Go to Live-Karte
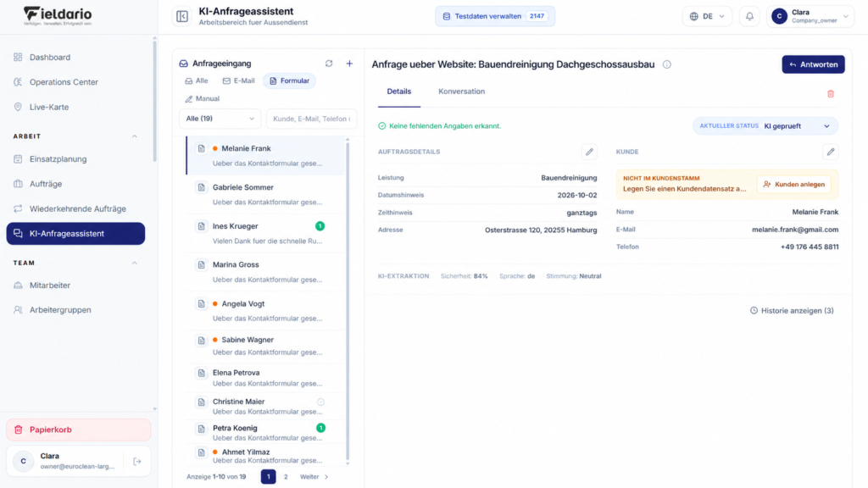 point(75,107)
